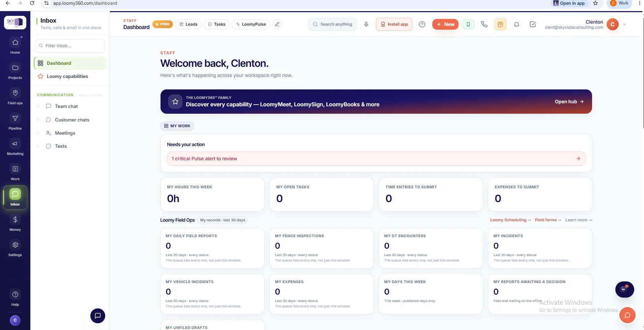Viewport: 644px width, 330px height.
Task: Open My Open Tasks card
Action: (322, 194)
